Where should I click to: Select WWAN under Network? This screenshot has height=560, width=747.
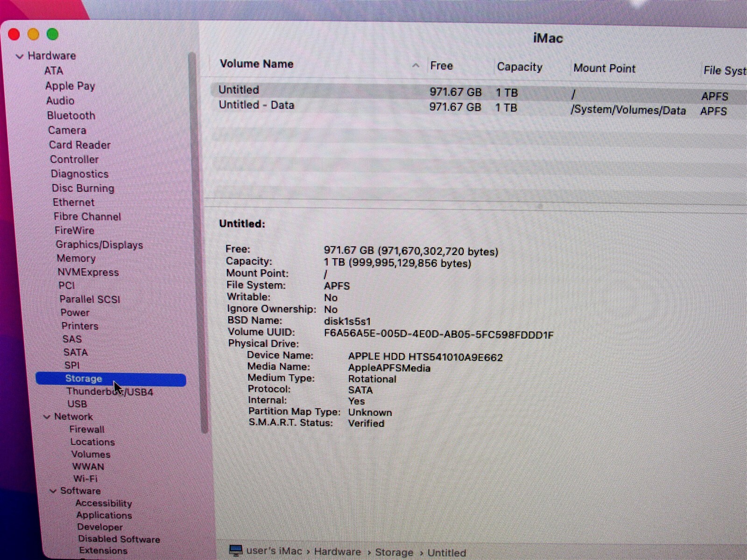88,467
